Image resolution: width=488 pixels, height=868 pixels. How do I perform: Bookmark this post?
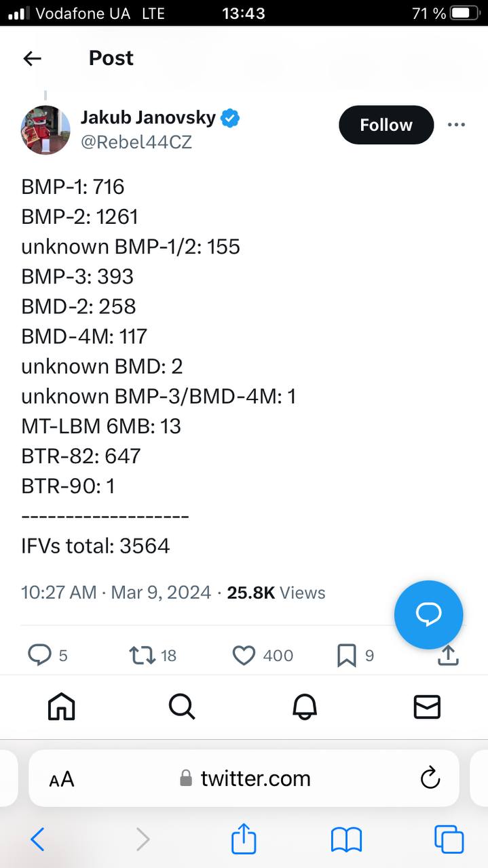[x=346, y=655]
